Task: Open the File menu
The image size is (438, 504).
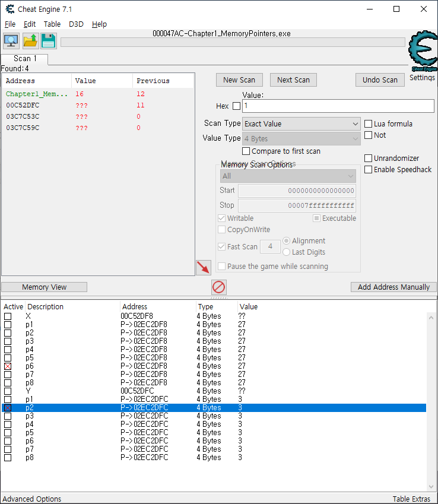Action: 10,24
